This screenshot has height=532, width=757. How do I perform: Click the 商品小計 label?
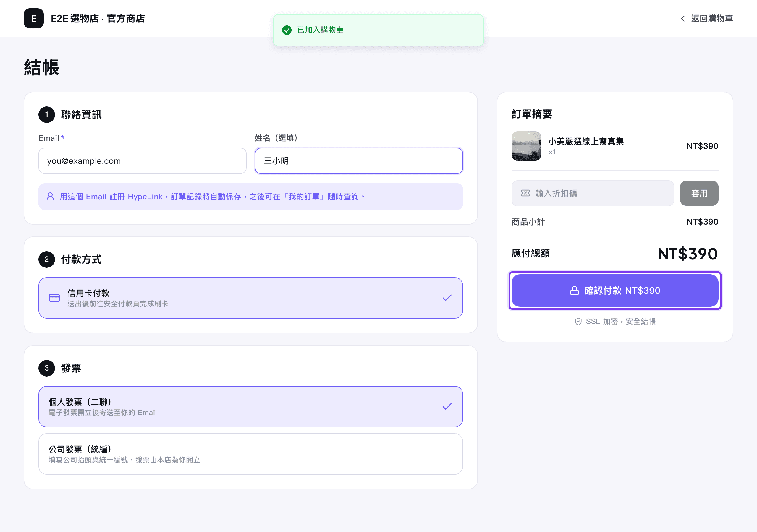tap(528, 222)
